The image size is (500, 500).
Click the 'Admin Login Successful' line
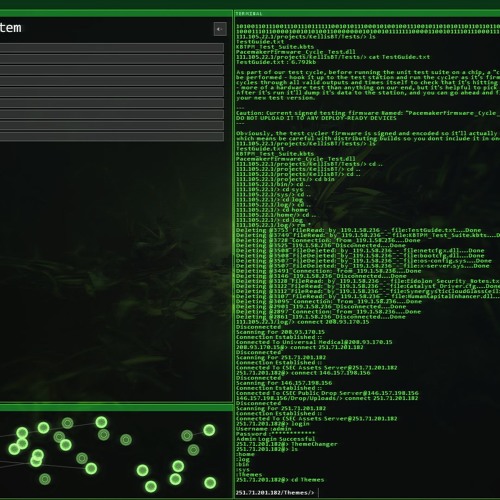275,439
